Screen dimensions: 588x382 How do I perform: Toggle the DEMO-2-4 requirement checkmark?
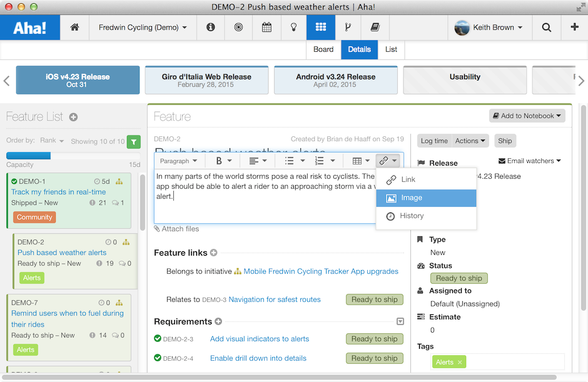(158, 358)
